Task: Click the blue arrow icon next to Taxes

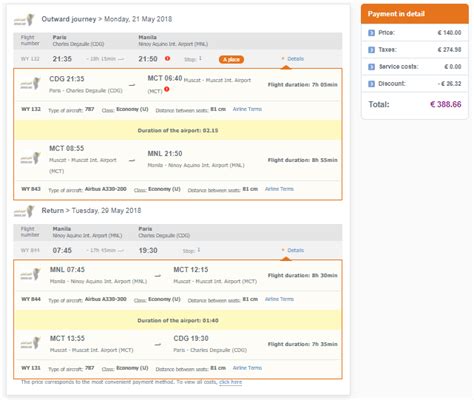Action: [x=371, y=50]
